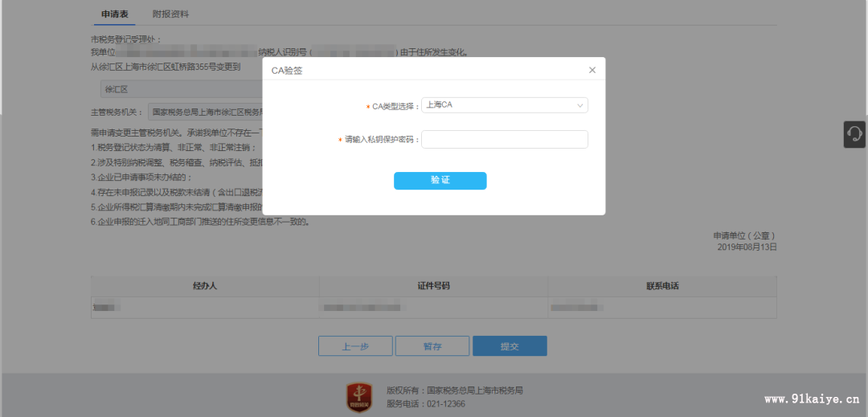Image resolution: width=868 pixels, height=417 pixels.
Task: Click the 联系电话 column header
Action: pyautogui.click(x=662, y=287)
